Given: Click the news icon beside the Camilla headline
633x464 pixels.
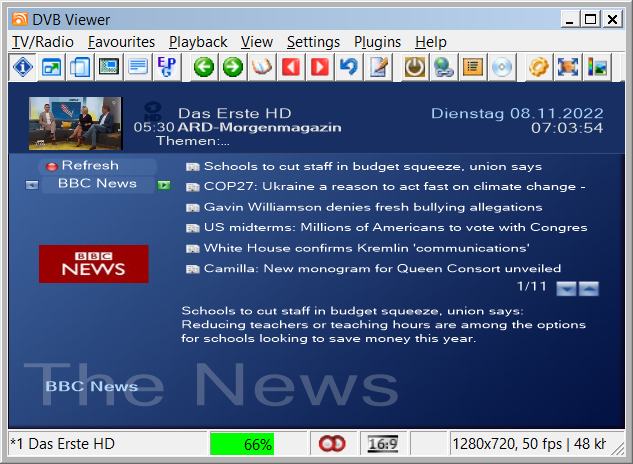Looking at the screenshot, I should [193, 269].
